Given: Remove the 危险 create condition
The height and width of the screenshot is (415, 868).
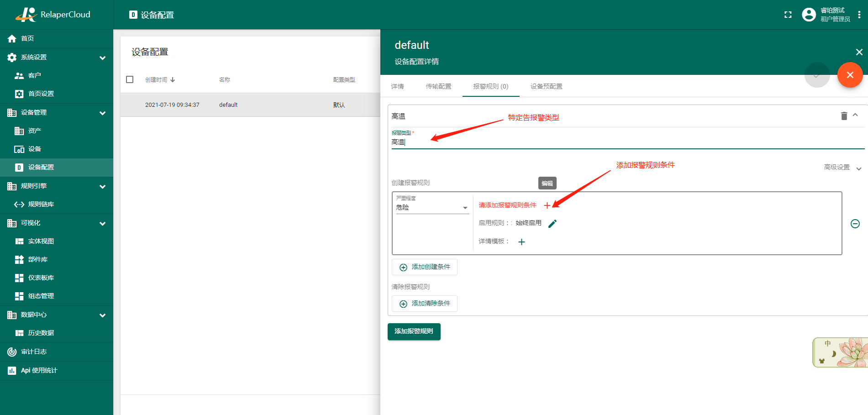Looking at the screenshot, I should pos(855,223).
